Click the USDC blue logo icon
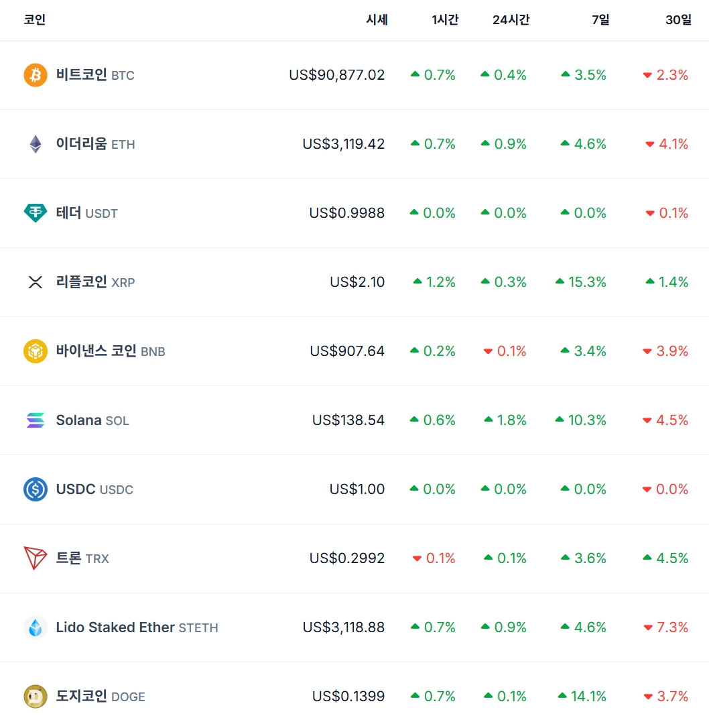Viewport: 709px width, 728px height. 36,489
